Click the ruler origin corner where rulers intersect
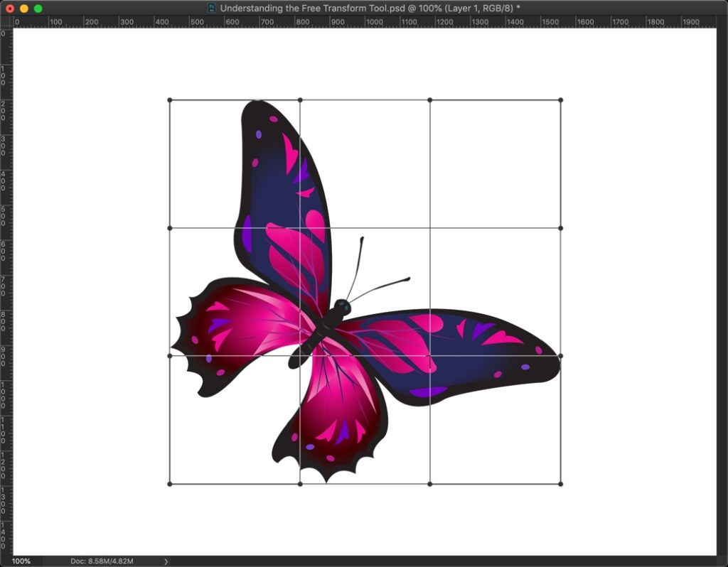Viewport: 728px width, 567px height. (5, 22)
